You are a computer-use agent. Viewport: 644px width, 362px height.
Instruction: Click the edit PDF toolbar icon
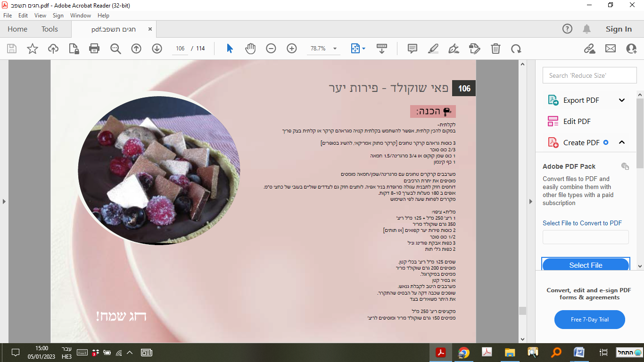click(x=474, y=49)
